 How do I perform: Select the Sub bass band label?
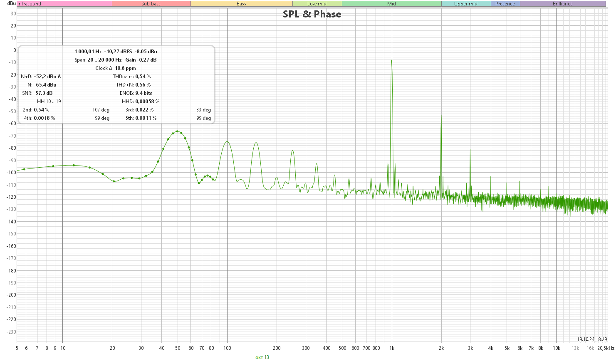151,4
